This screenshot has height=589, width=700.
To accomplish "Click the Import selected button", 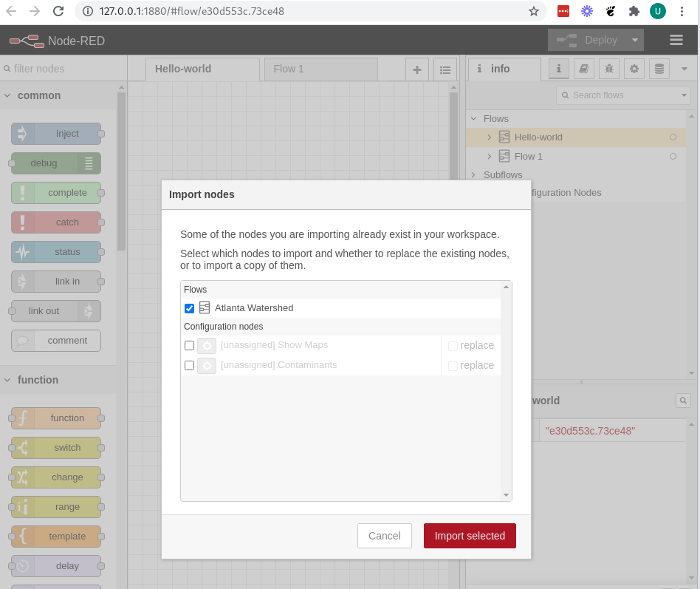I will (470, 536).
